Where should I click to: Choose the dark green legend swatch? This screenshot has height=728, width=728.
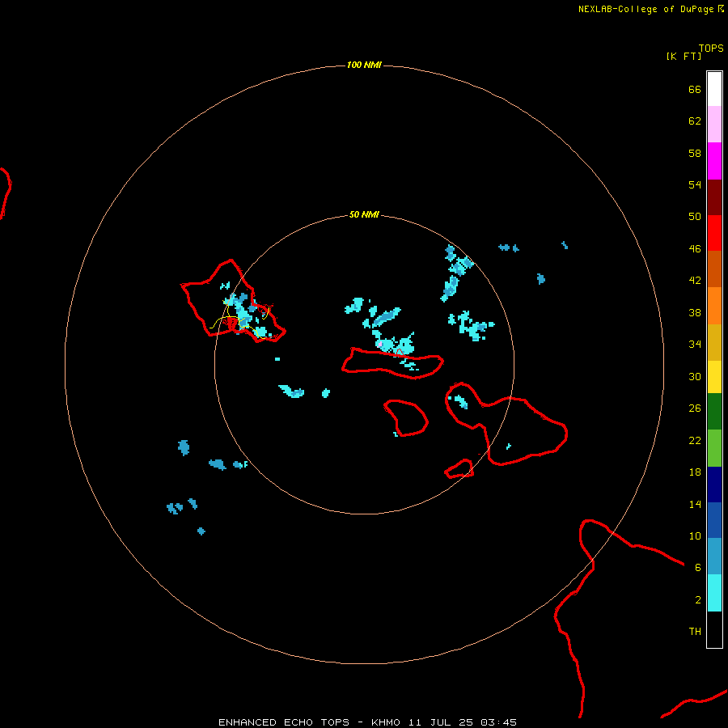click(714, 412)
